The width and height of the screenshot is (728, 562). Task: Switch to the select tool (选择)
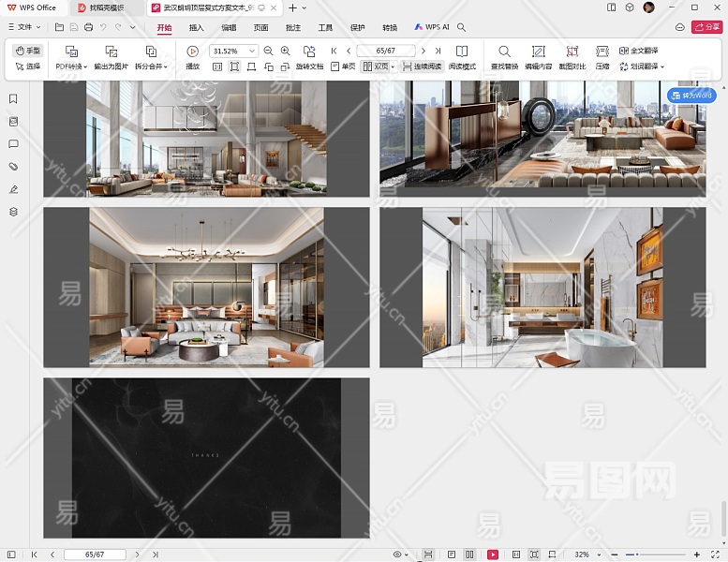(28, 67)
